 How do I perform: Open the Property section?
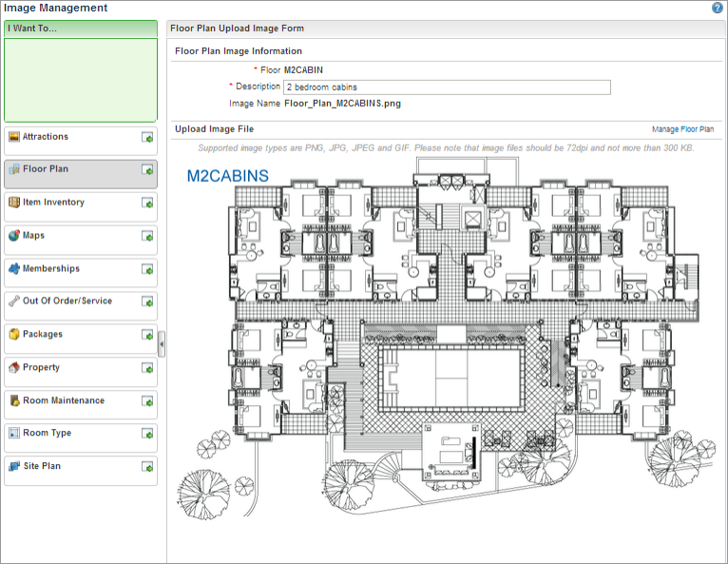[x=81, y=372]
